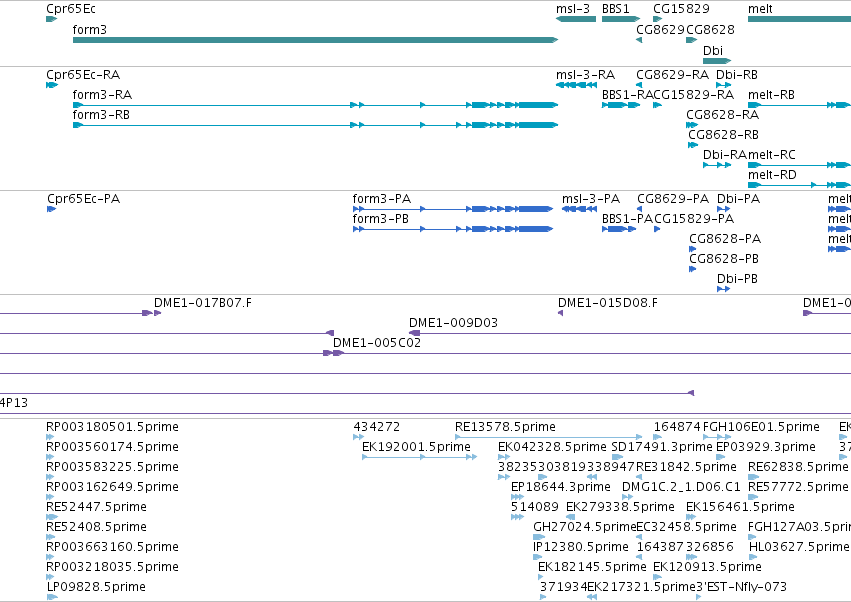Select the BBS1 gene feature
This screenshot has height=602, width=851.
621,19
